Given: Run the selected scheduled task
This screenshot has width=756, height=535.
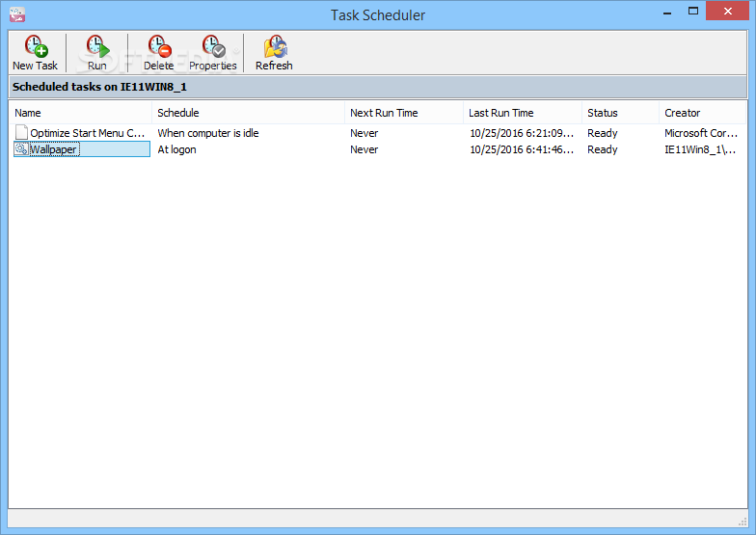Looking at the screenshot, I should (x=96, y=52).
